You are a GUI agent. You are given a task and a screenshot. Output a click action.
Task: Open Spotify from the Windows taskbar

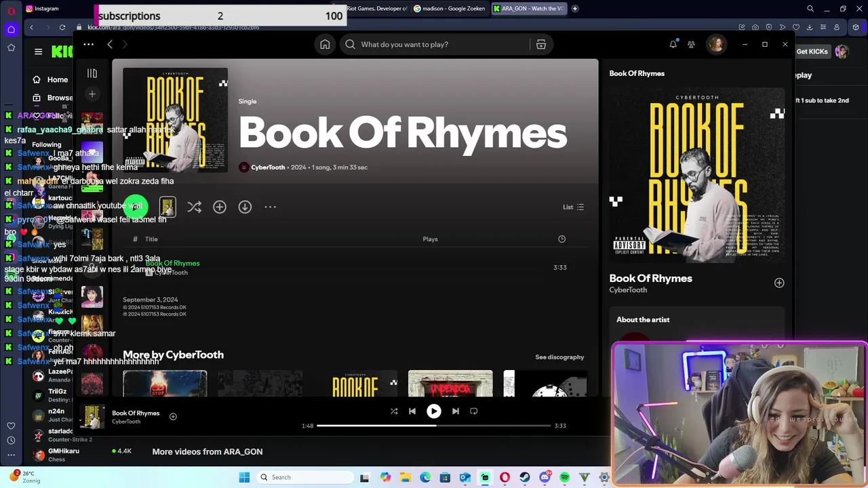pyautogui.click(x=565, y=478)
